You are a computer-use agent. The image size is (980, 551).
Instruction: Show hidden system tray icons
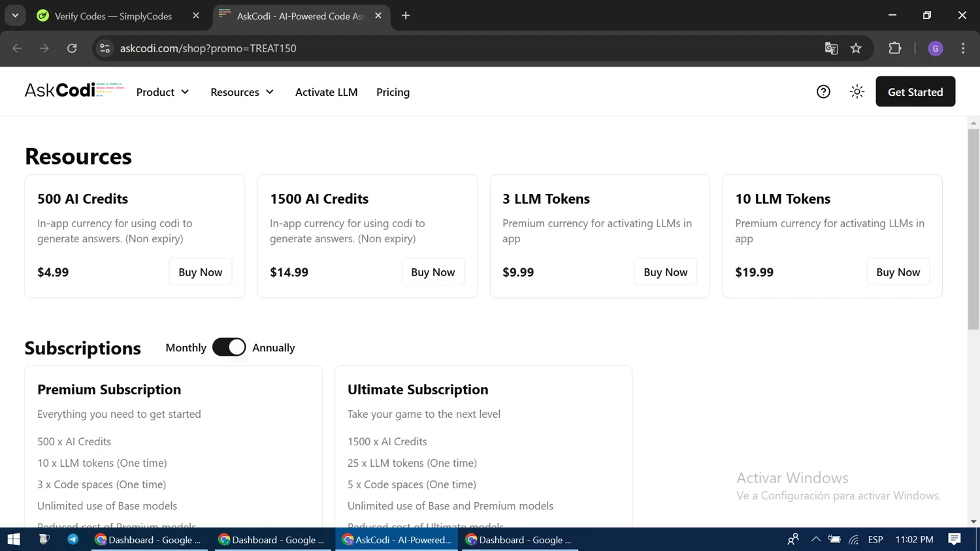pos(815,539)
